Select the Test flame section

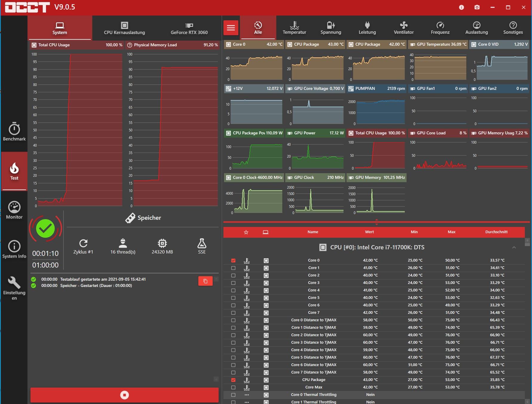tap(14, 171)
